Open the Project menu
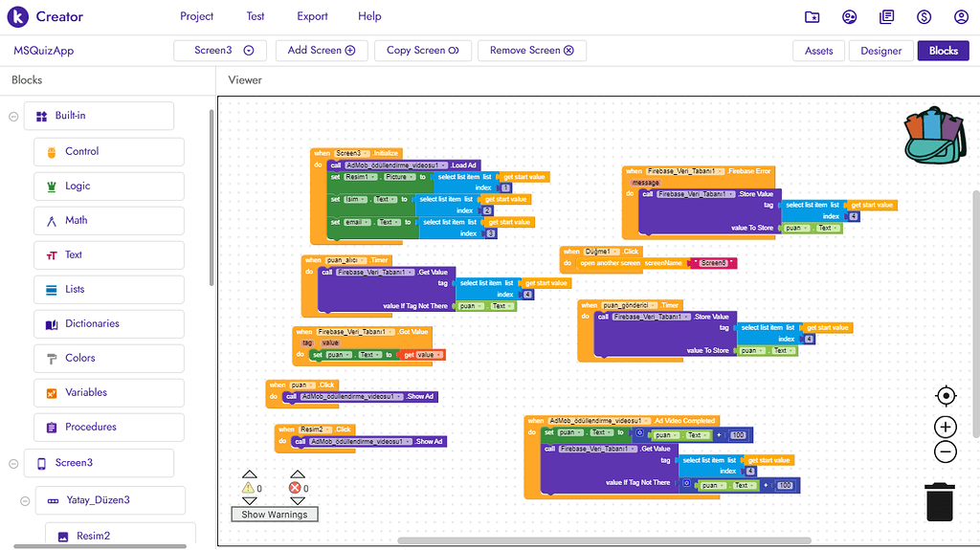This screenshot has width=980, height=550. (x=197, y=16)
